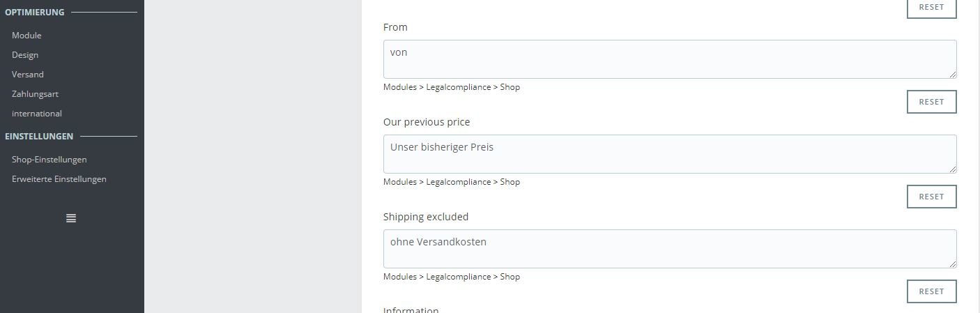Click the resize corner of "ohne Versandkosten" textarea
This screenshot has height=313, width=980.
[x=952, y=264]
